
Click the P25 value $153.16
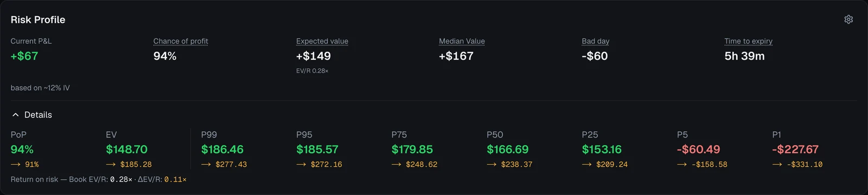(x=602, y=149)
